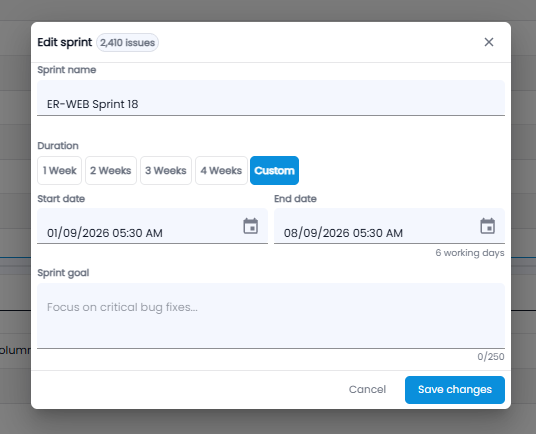This screenshot has height=434, width=536.
Task: Click the Sprint goal label
Action: tap(63, 273)
